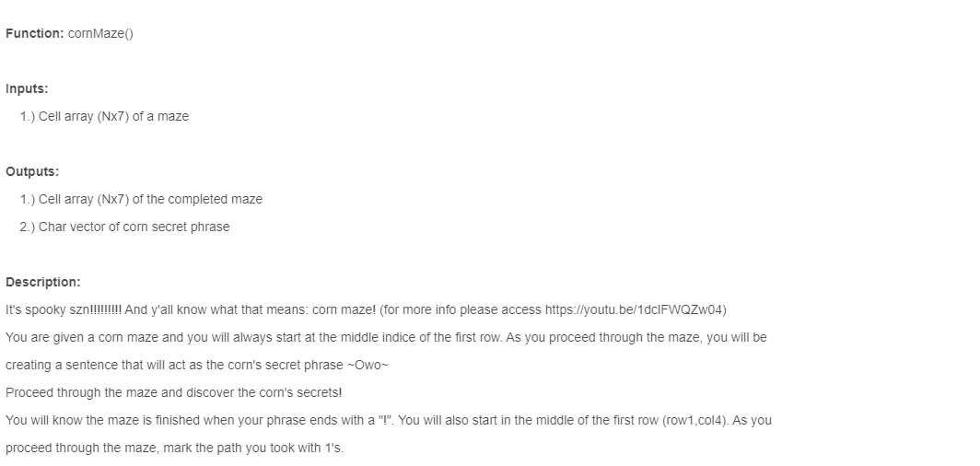Click the youtu.be URL in description
Image resolution: width=980 pixels, height=466 pixels.
click(634, 309)
